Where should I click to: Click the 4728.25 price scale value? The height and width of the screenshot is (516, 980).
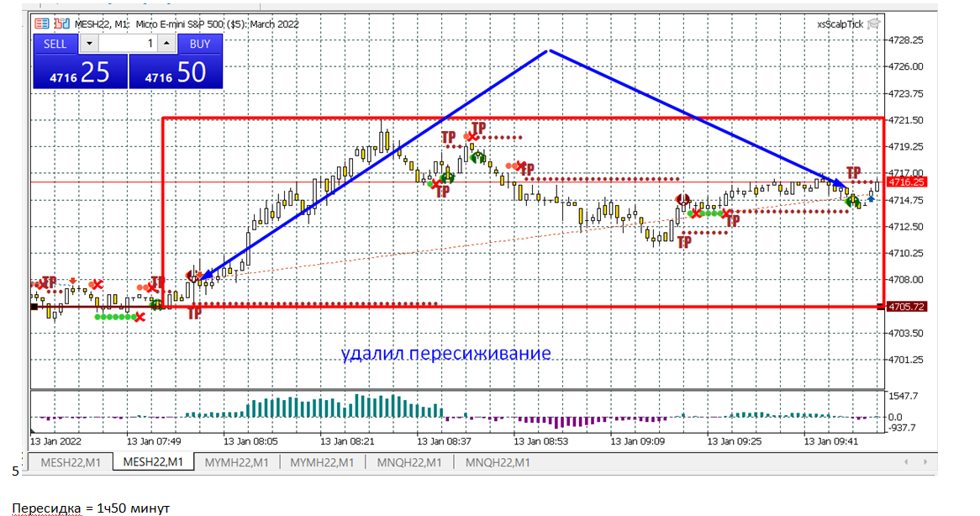click(x=906, y=40)
